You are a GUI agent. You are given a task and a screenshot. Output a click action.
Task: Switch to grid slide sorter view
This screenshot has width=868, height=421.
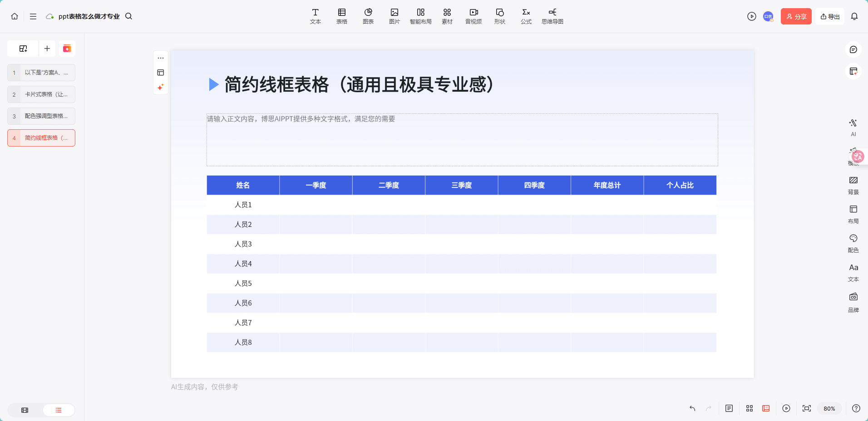coord(749,409)
